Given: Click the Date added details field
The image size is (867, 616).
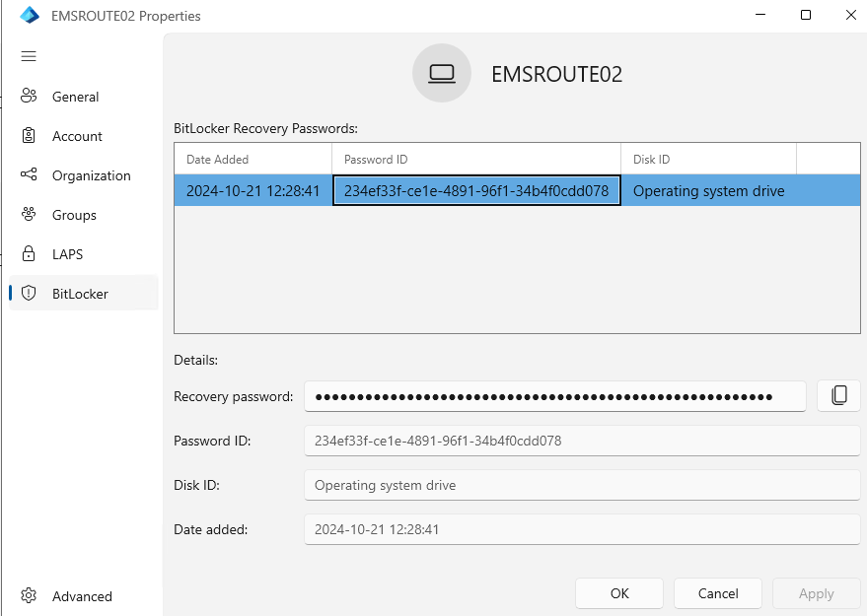Looking at the screenshot, I should tap(582, 529).
